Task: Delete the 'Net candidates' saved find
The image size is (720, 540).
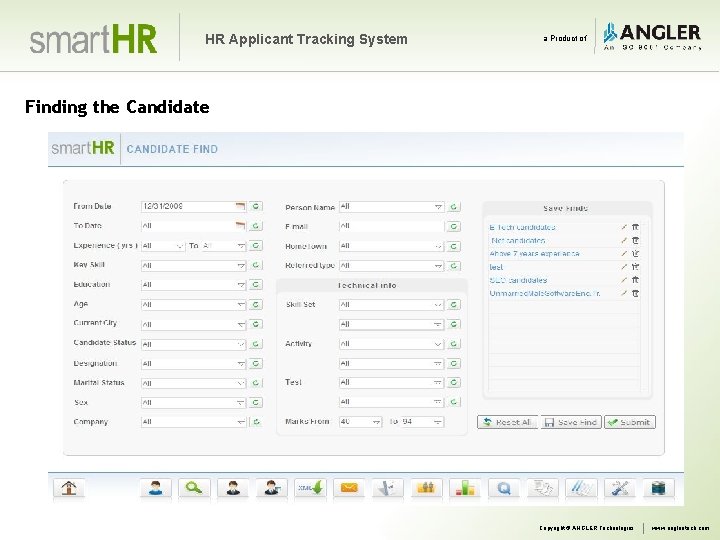Action: (636, 240)
